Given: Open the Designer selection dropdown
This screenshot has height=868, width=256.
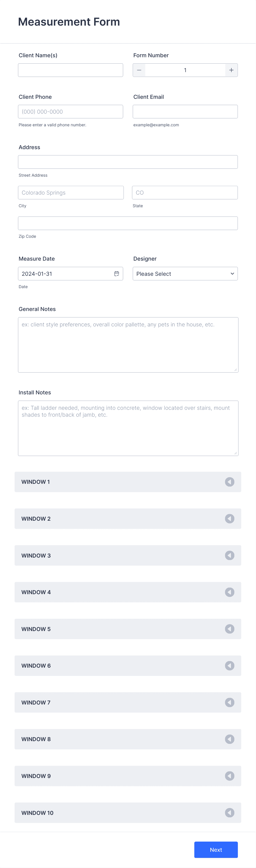Looking at the screenshot, I should coord(185,274).
